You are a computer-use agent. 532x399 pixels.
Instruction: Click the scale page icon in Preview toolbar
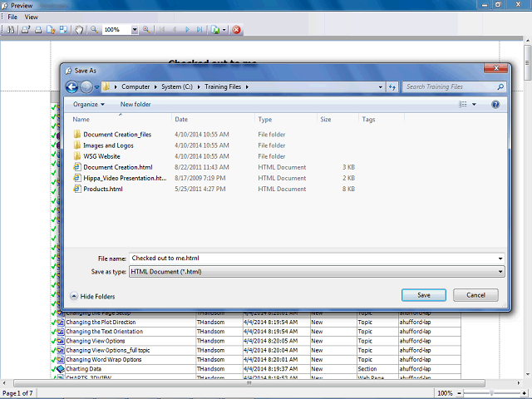(63, 30)
